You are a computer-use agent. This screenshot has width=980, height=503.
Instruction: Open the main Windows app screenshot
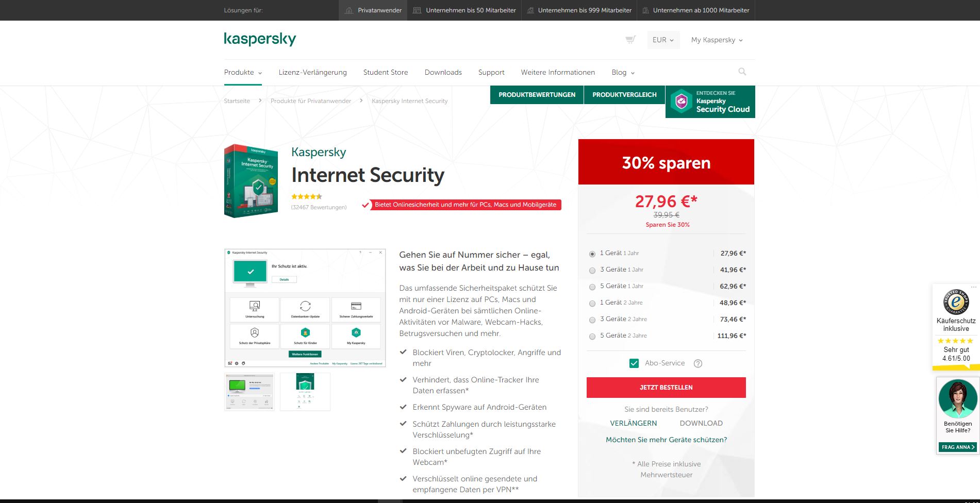305,308
